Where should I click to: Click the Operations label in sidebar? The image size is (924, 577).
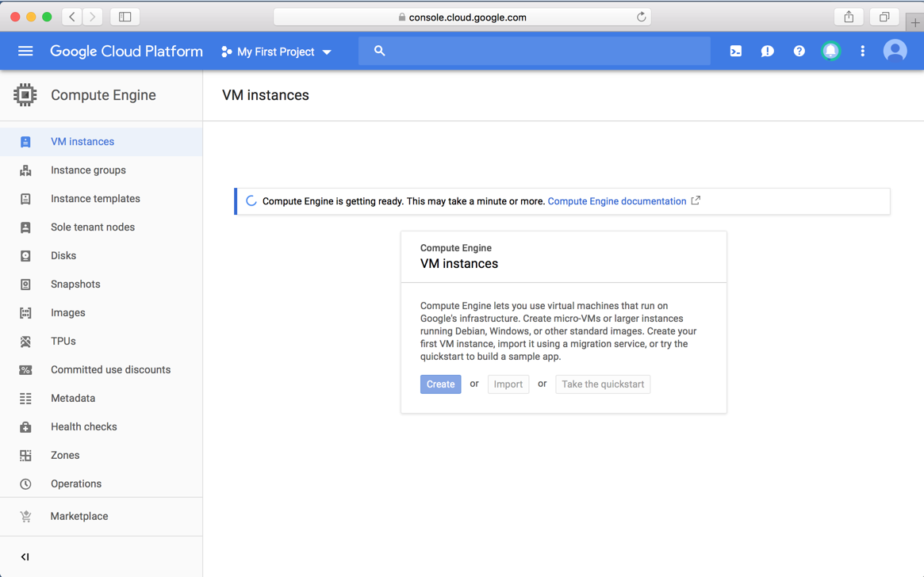tap(76, 484)
